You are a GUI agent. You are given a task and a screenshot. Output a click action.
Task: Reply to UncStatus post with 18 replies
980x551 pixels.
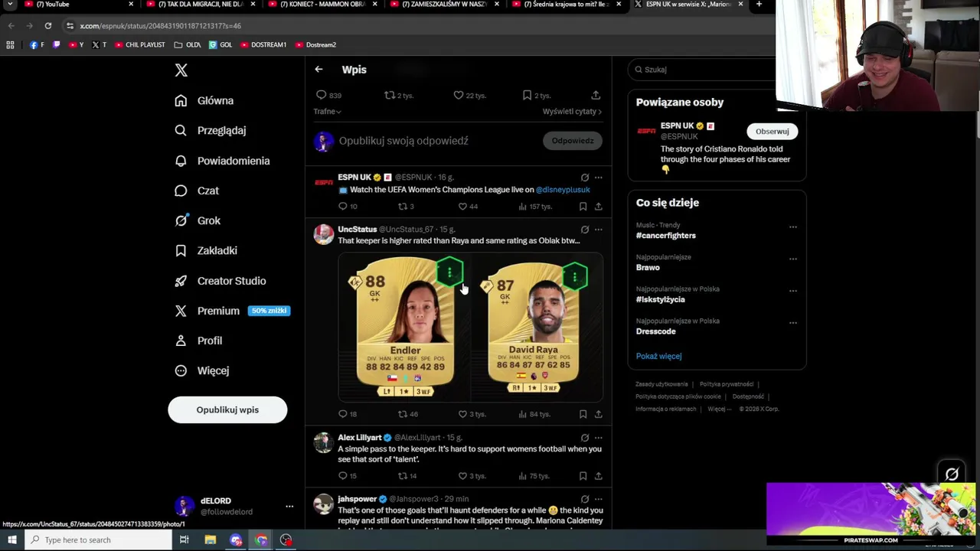click(348, 414)
